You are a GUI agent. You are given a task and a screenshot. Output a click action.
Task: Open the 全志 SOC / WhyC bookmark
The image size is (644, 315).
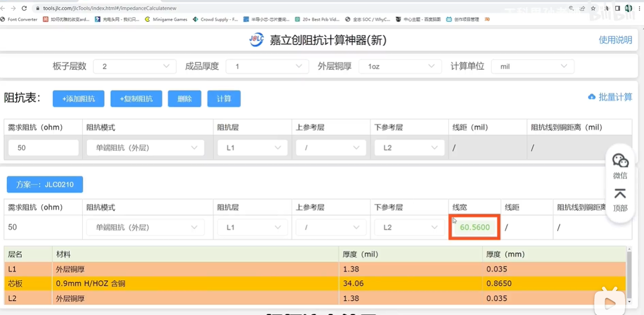point(368,19)
